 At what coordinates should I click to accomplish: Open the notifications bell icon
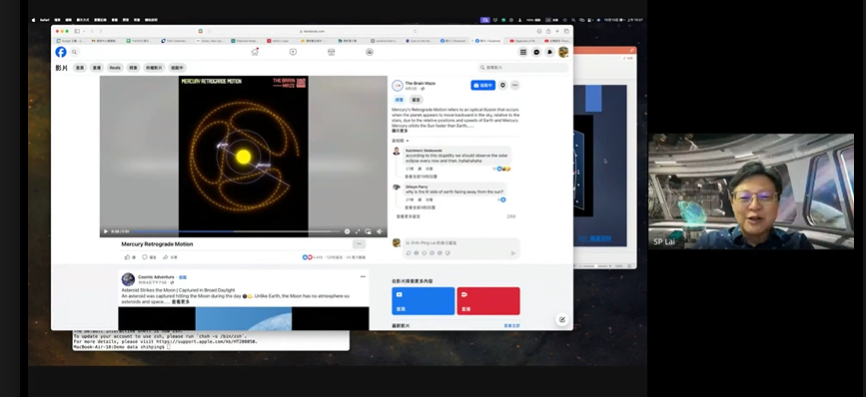550,52
